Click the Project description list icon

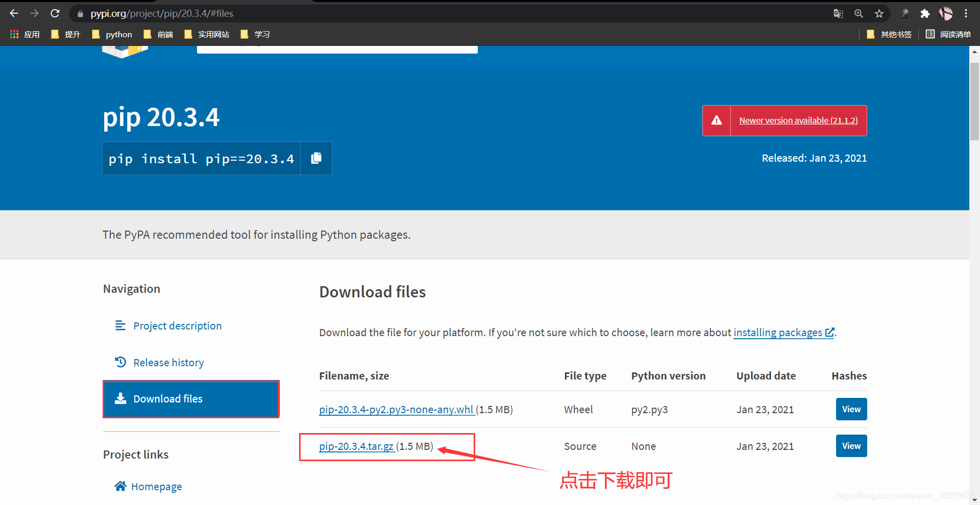coord(120,325)
